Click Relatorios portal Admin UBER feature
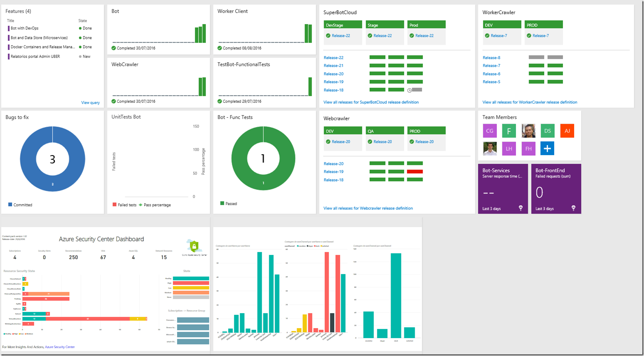The image size is (644, 356). [35, 57]
